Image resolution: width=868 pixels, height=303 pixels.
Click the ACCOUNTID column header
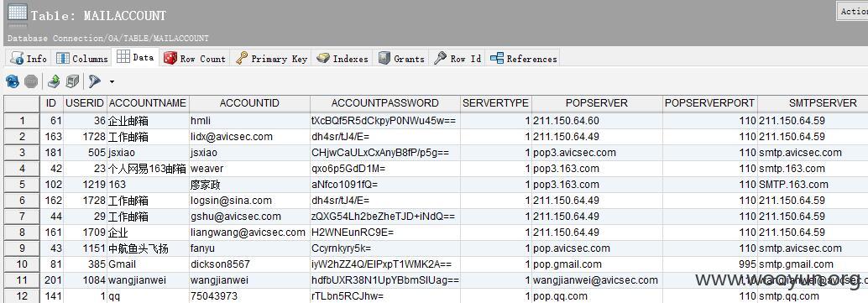click(x=249, y=103)
